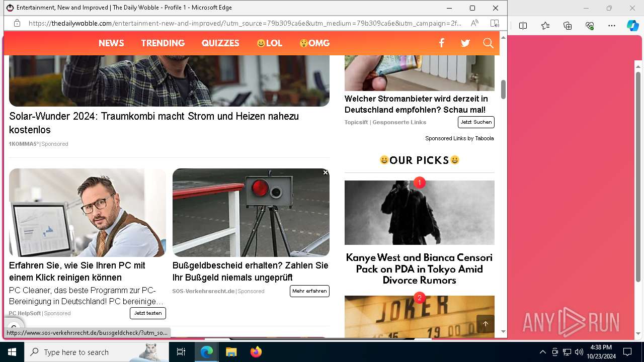
Task: Open NEWS menu item
Action: pos(111,43)
